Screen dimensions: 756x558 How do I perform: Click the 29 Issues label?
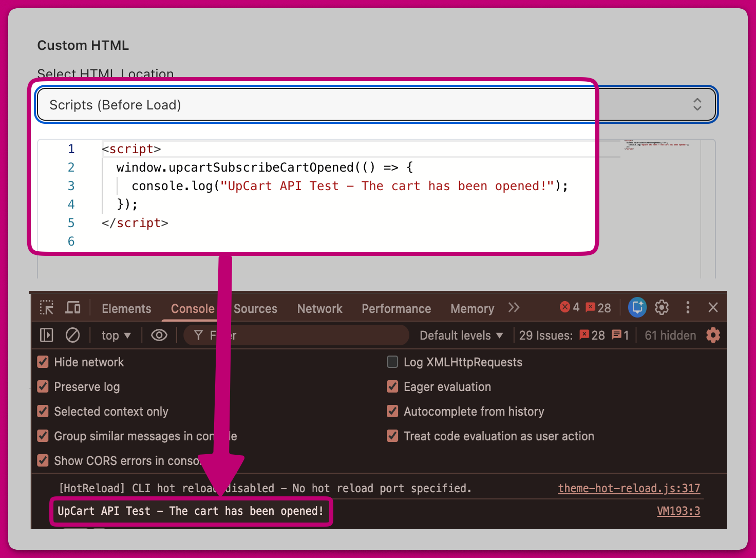[545, 336]
